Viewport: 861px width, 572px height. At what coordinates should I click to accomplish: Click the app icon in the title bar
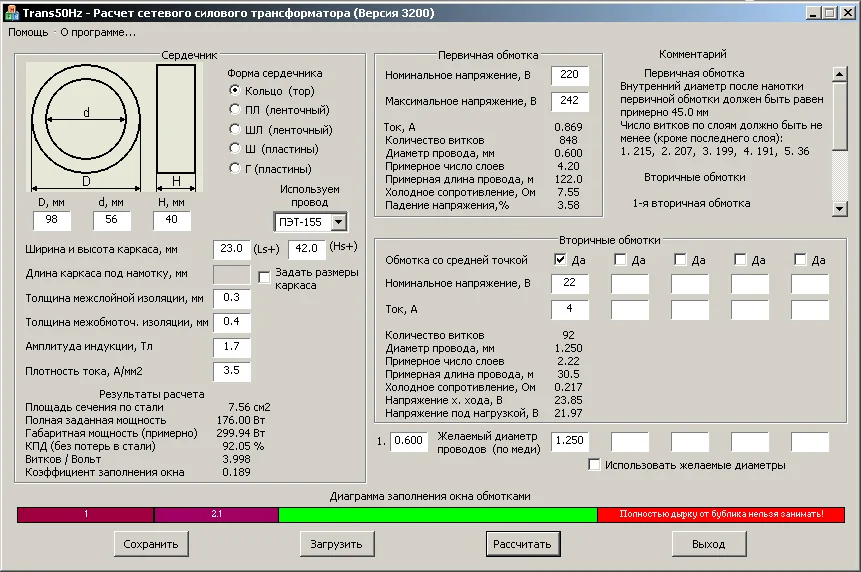tap(11, 11)
